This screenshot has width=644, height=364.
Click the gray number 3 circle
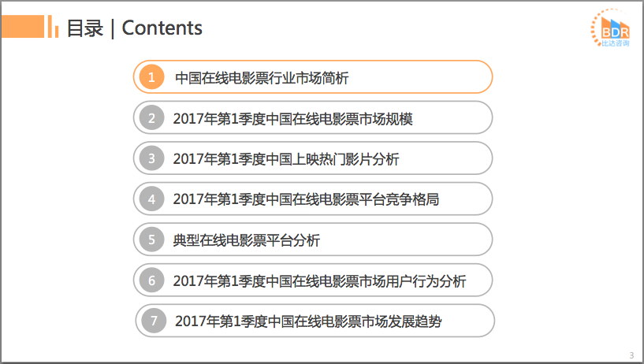(x=151, y=158)
